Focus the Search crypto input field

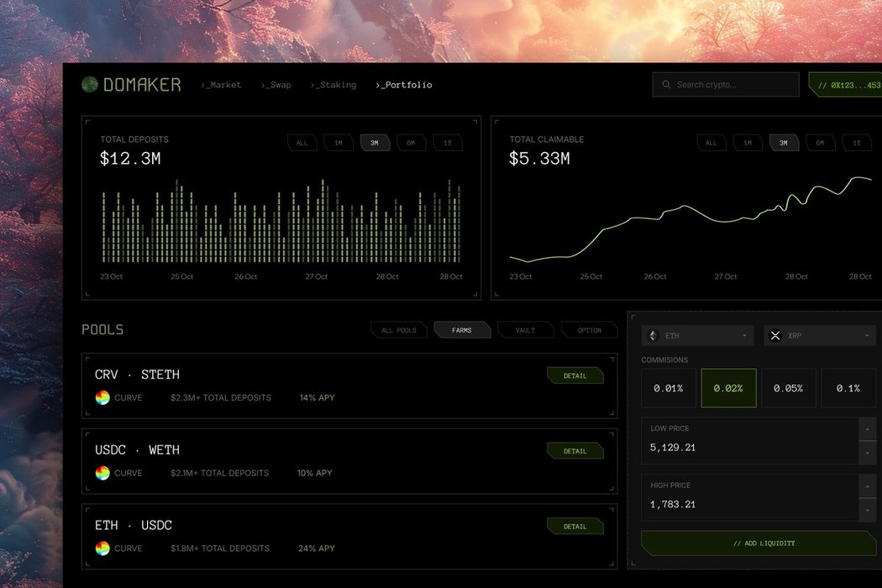pyautogui.click(x=731, y=85)
